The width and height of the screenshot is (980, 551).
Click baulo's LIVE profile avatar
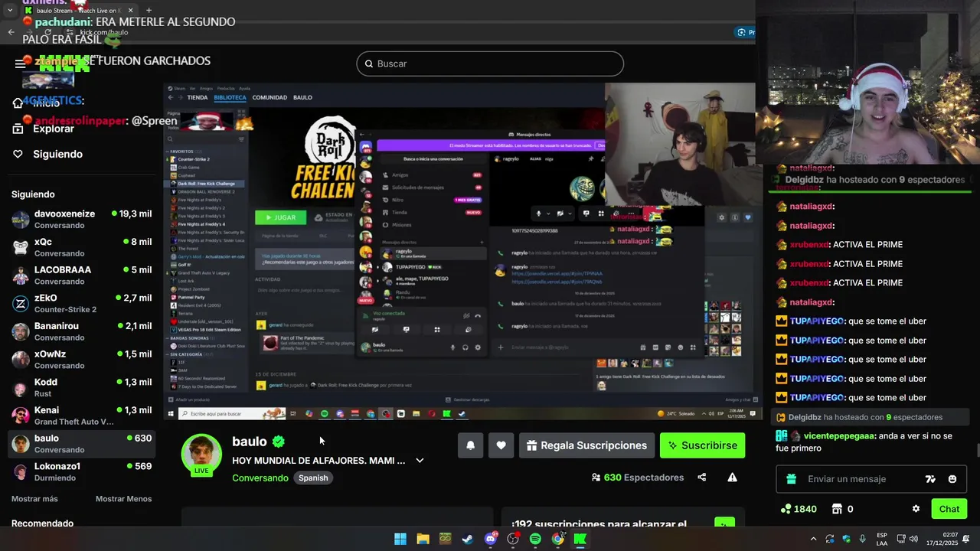tap(201, 455)
